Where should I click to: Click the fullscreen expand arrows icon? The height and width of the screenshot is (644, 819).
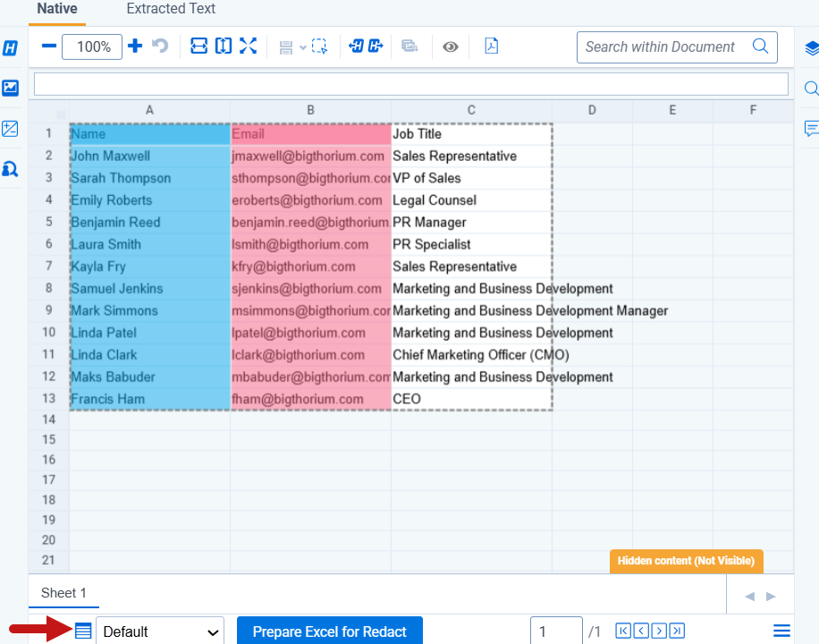[x=248, y=47]
